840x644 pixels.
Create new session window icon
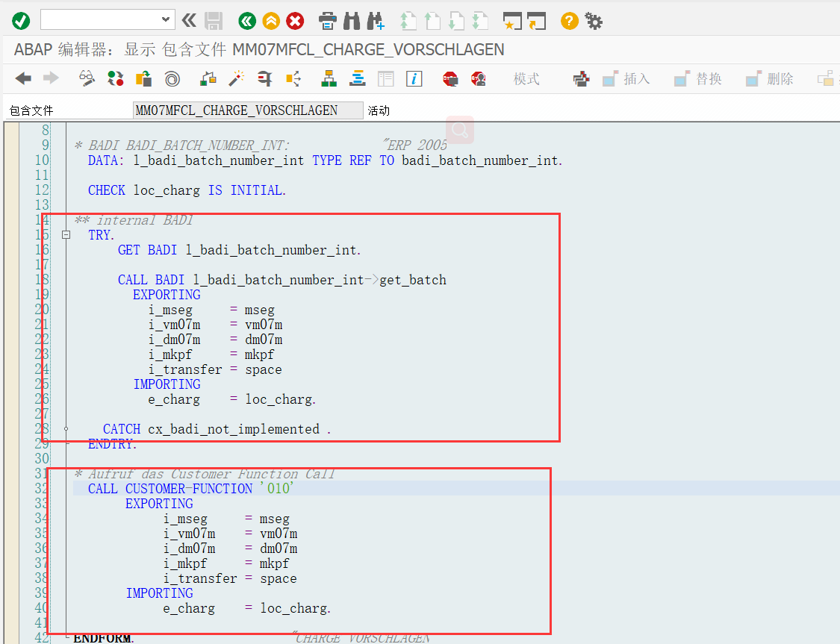[512, 22]
